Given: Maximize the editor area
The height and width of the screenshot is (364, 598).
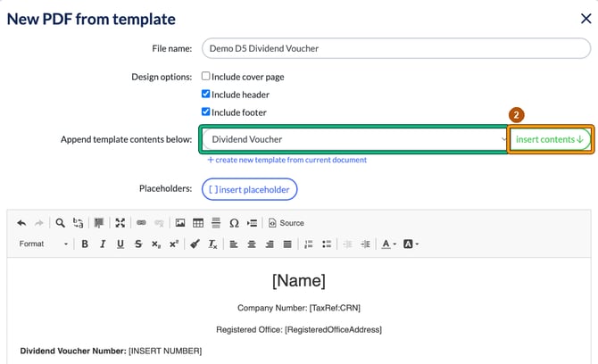Looking at the screenshot, I should point(120,223).
